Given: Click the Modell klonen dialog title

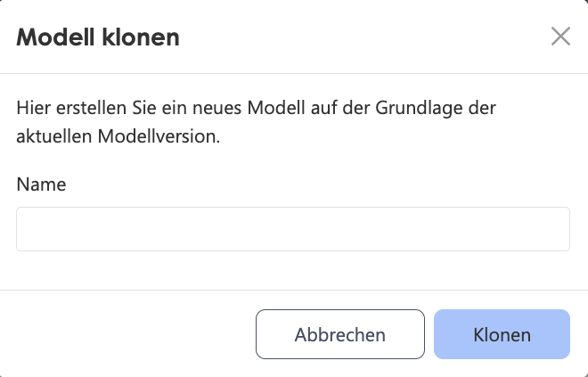Looking at the screenshot, I should (98, 37).
